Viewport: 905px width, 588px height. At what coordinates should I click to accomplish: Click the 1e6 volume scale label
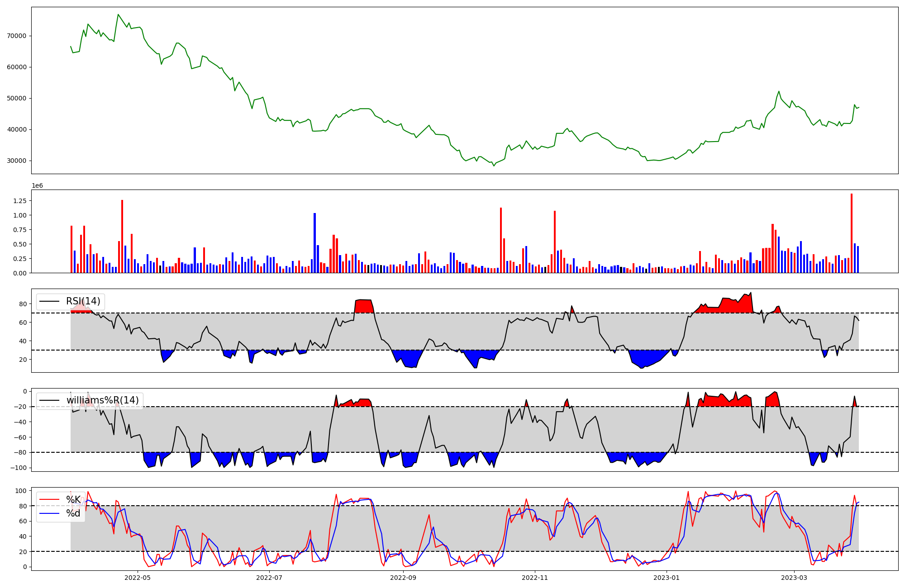pos(37,186)
